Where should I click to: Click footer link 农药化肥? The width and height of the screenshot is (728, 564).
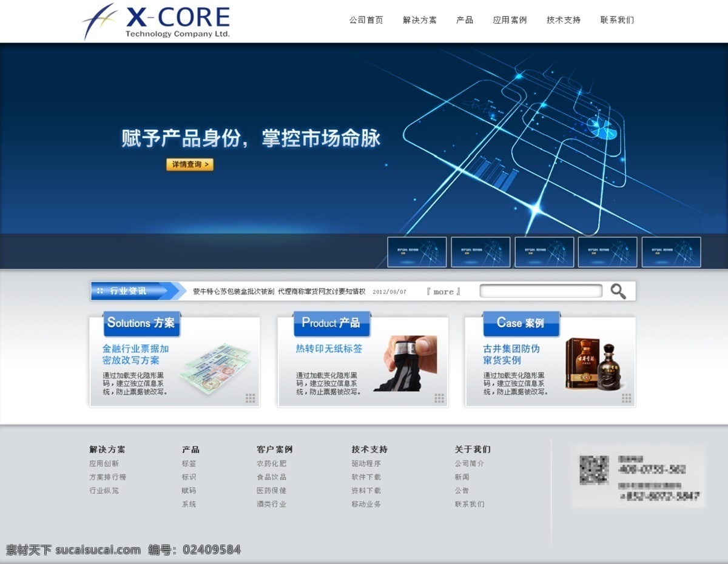(271, 463)
